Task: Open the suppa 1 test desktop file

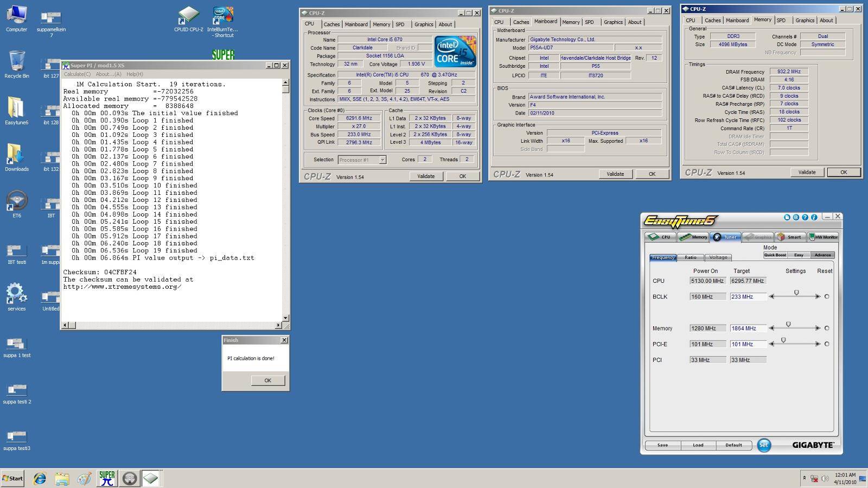Action: [x=16, y=347]
